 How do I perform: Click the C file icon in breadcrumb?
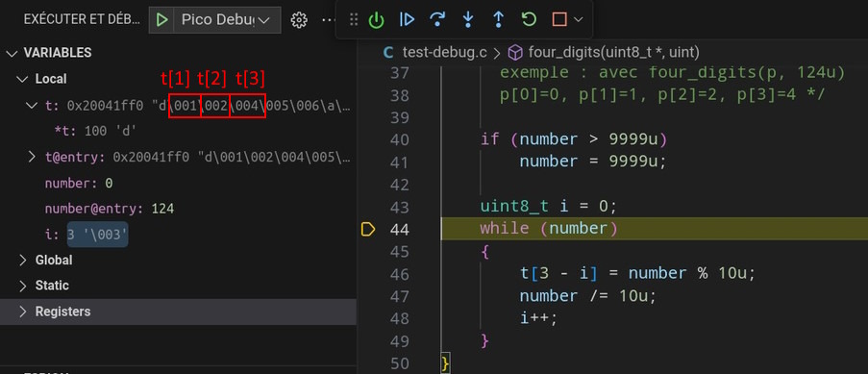(388, 53)
